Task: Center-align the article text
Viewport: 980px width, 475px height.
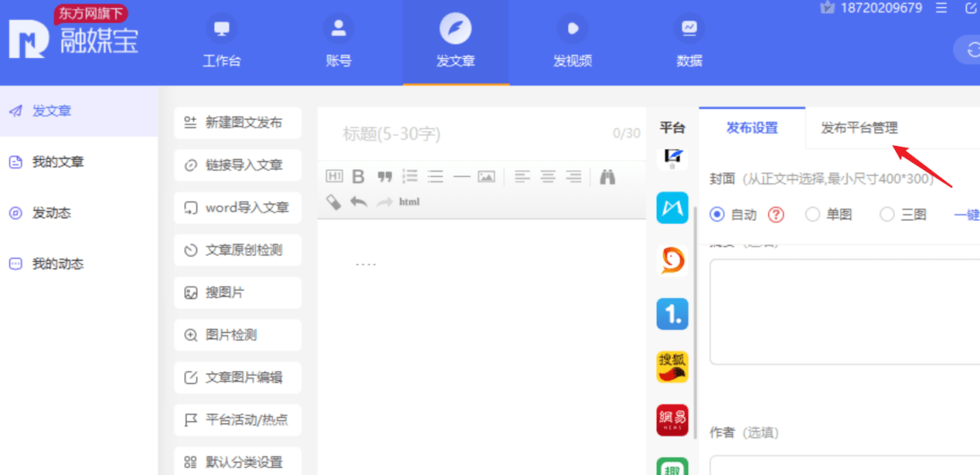Action: coord(548,176)
